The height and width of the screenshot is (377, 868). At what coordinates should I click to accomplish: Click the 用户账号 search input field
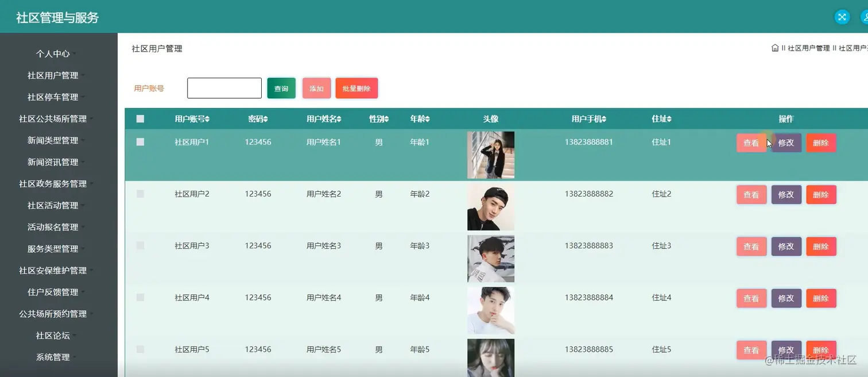224,87
